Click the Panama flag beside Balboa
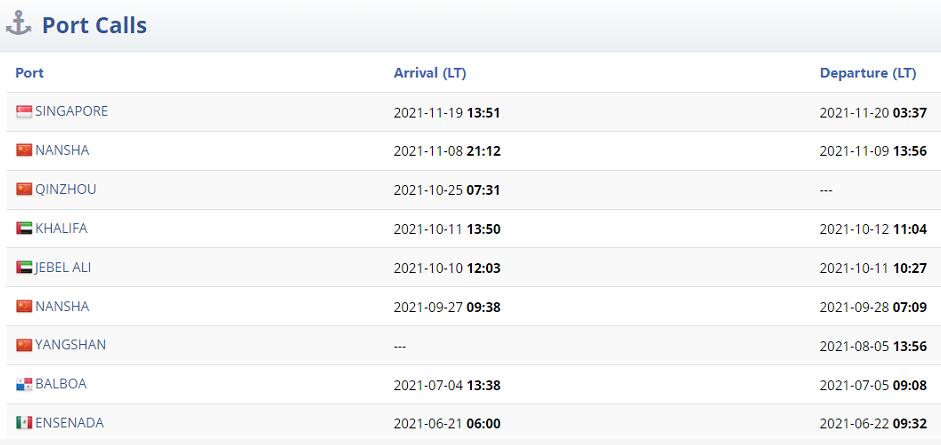This screenshot has width=941, height=445. pyautogui.click(x=24, y=384)
